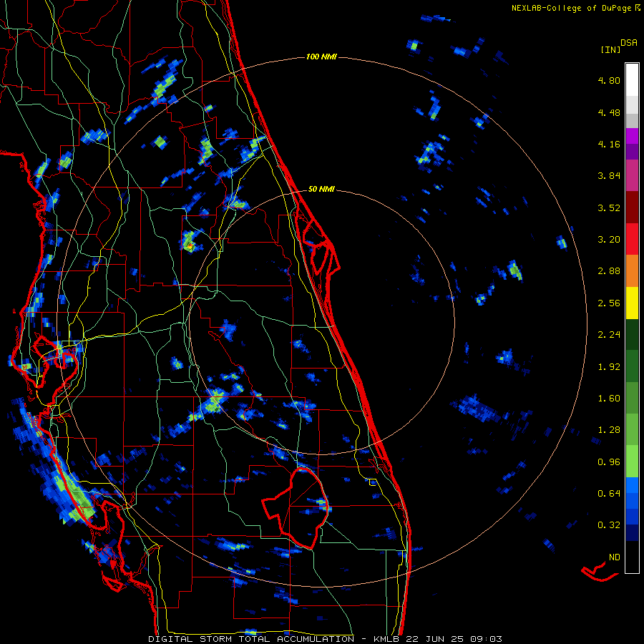The image size is (644, 644).
Task: Click the NEXLAB-College of DuPage credit text
Action: (x=571, y=8)
